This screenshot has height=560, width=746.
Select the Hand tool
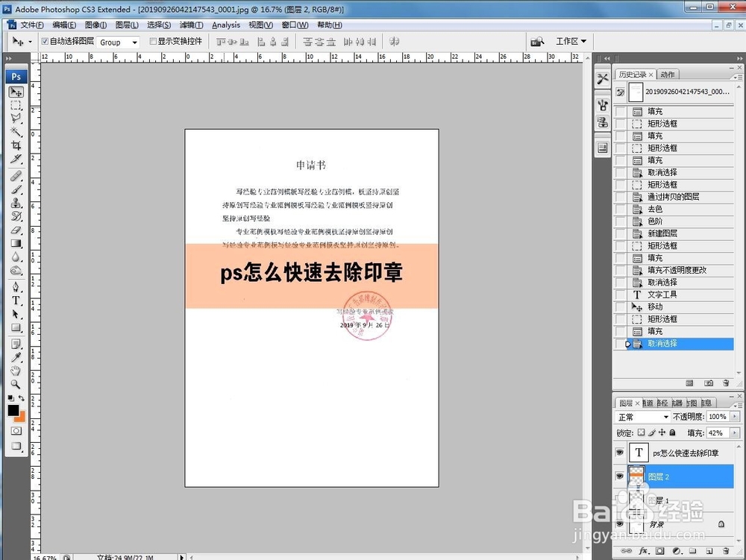click(16, 371)
